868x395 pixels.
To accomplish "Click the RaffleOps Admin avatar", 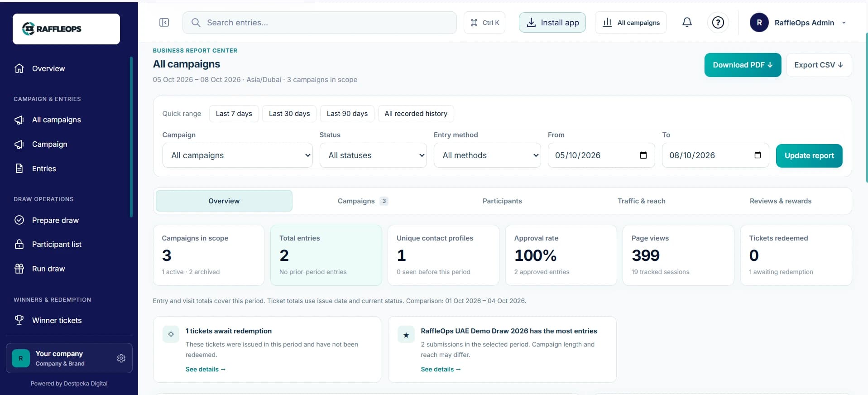I will click(x=759, y=23).
